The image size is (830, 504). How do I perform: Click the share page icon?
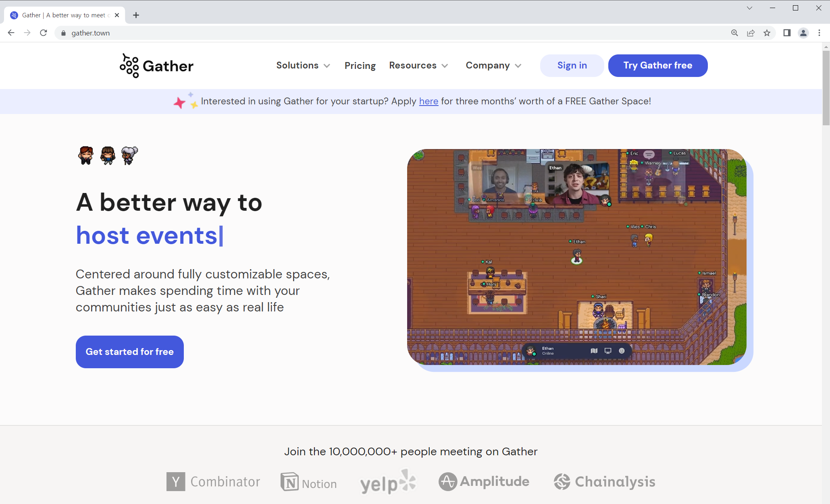coord(751,33)
